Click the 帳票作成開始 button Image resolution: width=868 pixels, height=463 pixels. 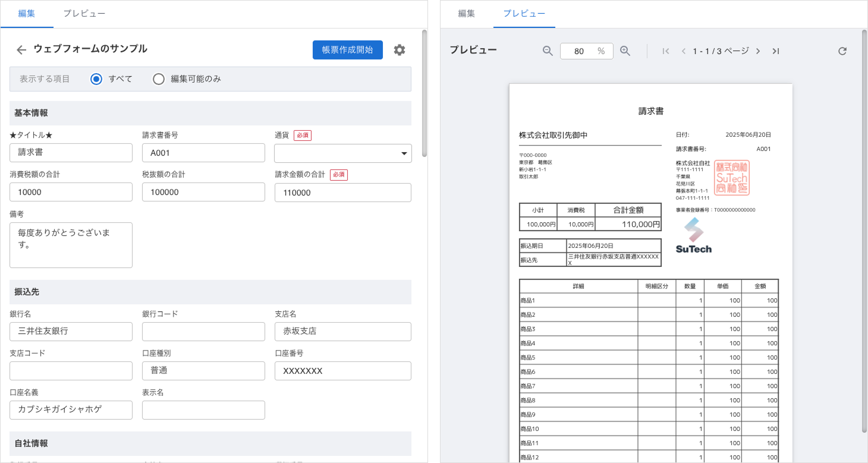tap(347, 50)
